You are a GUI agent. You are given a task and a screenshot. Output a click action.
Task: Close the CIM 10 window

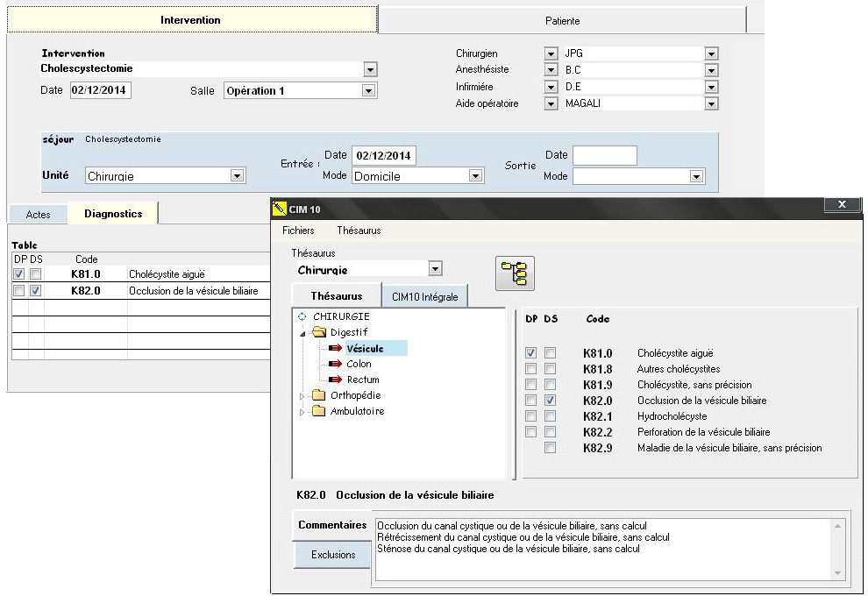[842, 205]
